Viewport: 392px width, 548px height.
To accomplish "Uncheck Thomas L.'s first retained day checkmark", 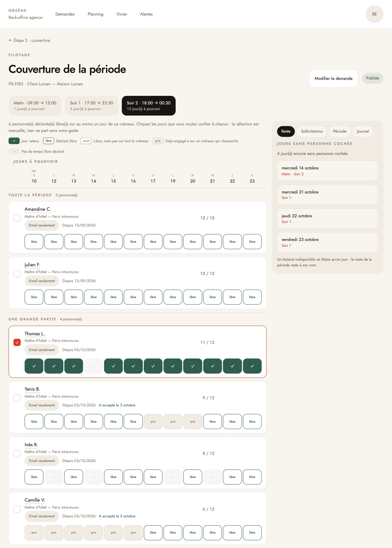I will coord(34,366).
